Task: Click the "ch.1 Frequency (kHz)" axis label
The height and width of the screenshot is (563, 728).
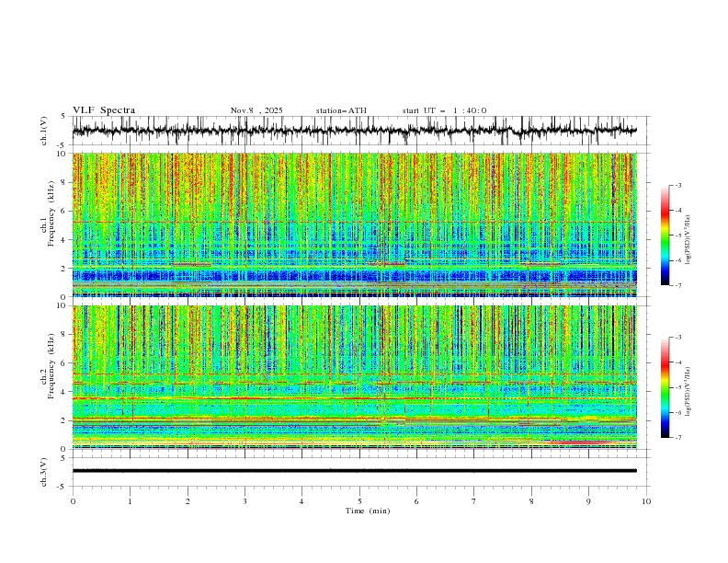Action: pyautogui.click(x=48, y=212)
